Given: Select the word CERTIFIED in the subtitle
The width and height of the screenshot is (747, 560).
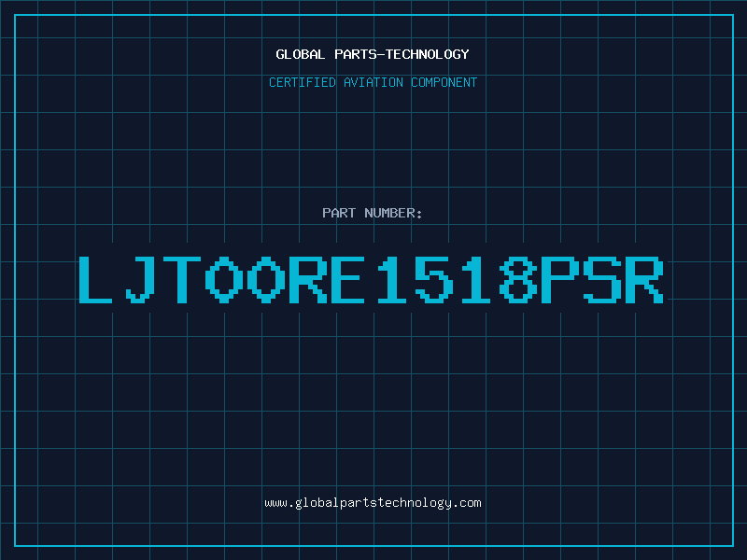Looking at the screenshot, I should click(x=303, y=82).
